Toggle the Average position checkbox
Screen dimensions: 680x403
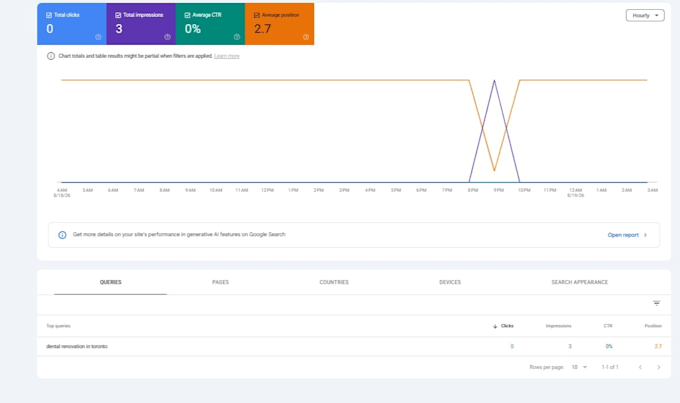[257, 15]
